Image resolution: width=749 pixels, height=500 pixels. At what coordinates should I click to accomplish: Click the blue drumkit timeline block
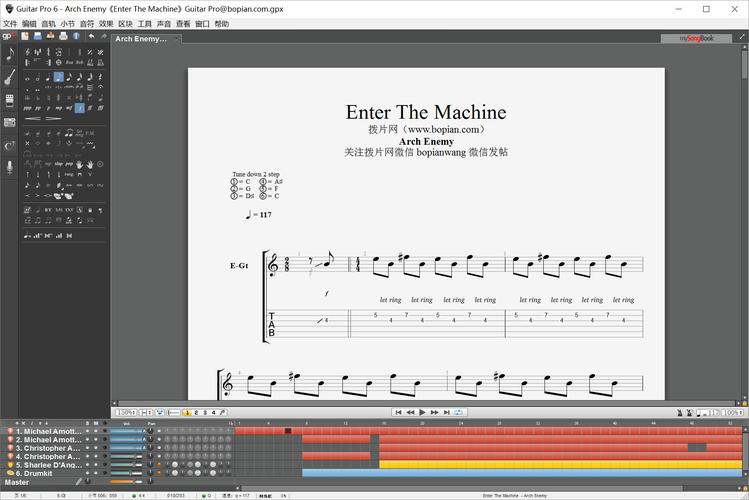point(522,473)
